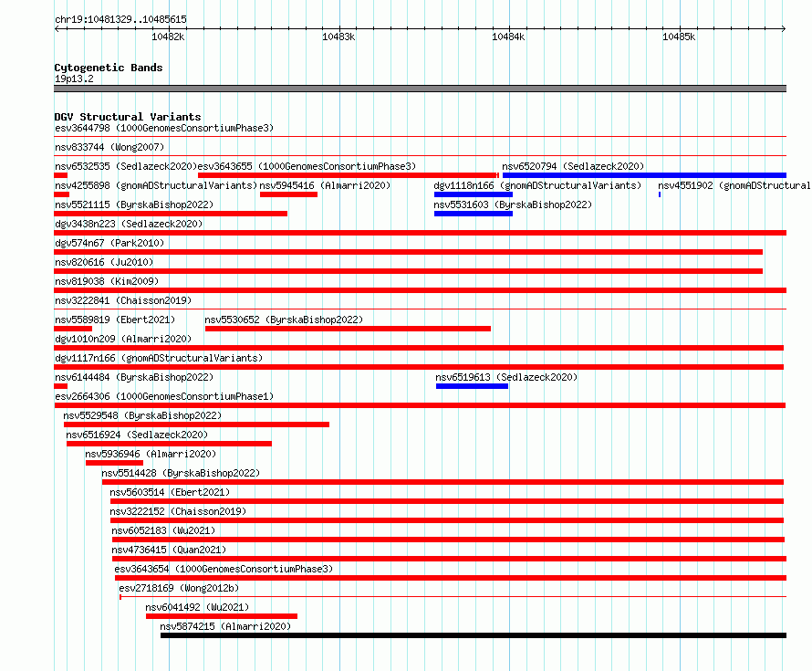Open nsv833744 (Wong2007) variant
This screenshot has width=812, height=671.
109,147
